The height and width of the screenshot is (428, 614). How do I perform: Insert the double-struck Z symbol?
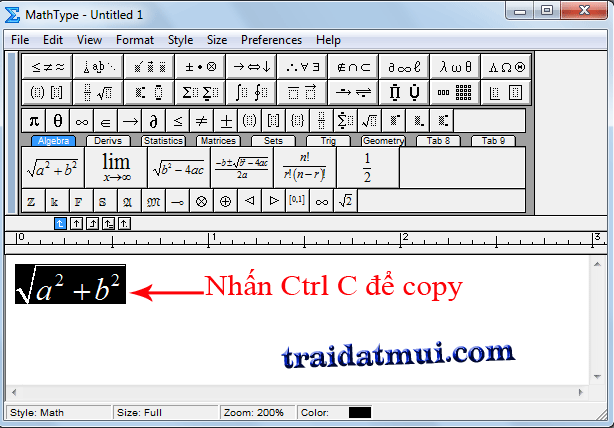click(x=33, y=201)
